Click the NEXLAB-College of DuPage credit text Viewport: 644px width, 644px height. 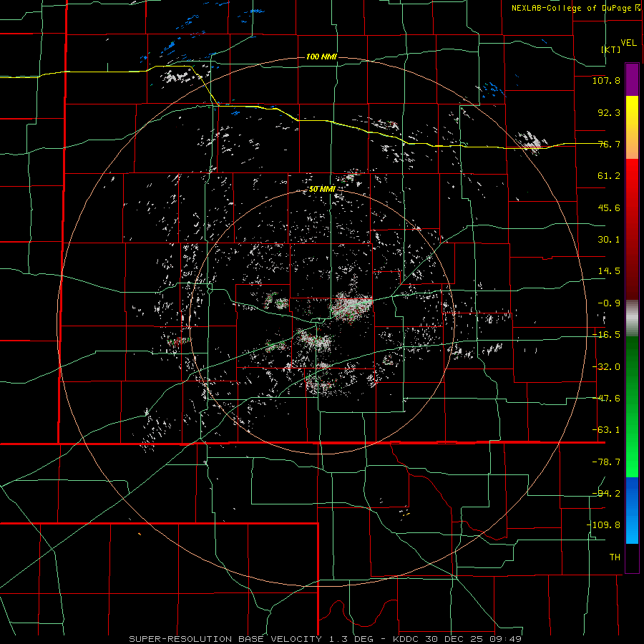[x=572, y=8]
